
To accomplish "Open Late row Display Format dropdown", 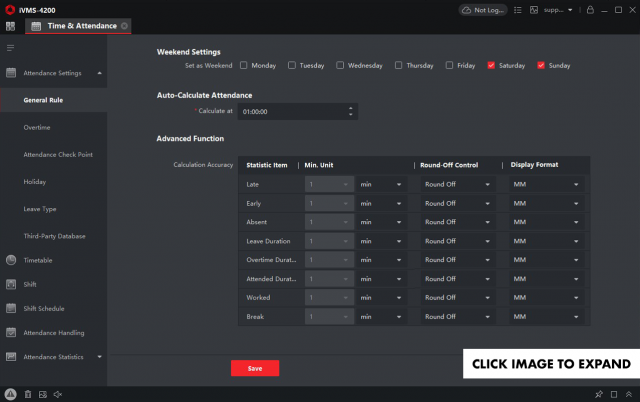I will click(x=547, y=184).
